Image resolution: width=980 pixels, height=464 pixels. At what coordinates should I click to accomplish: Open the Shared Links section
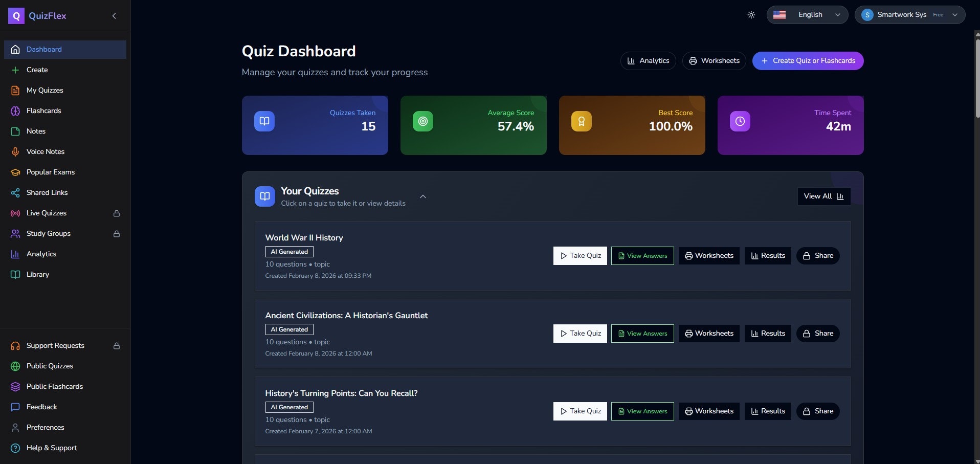[x=47, y=192]
